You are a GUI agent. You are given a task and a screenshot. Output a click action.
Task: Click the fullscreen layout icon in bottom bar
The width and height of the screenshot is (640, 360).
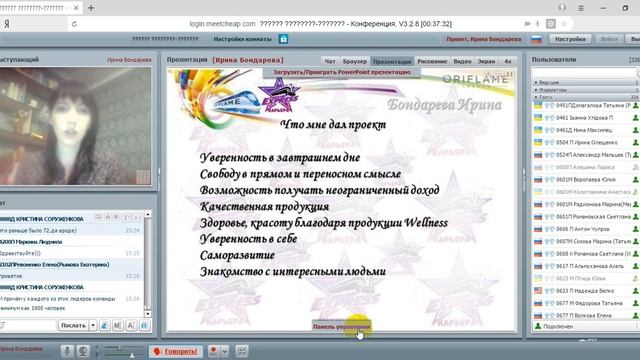pos(242,351)
